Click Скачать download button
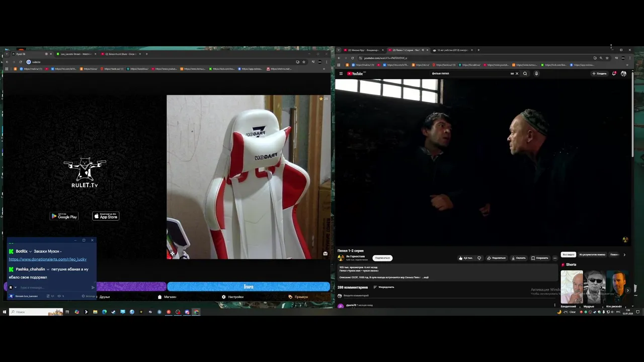The image size is (644, 362). click(x=519, y=258)
